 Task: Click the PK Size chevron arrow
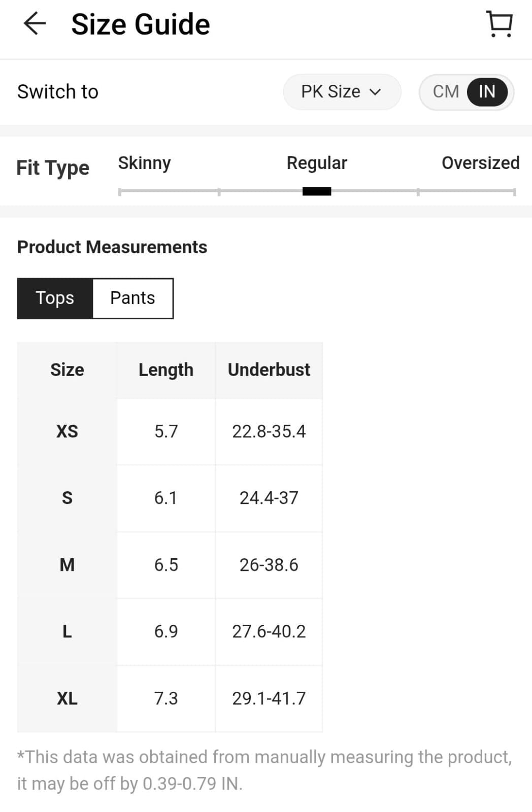pos(375,92)
